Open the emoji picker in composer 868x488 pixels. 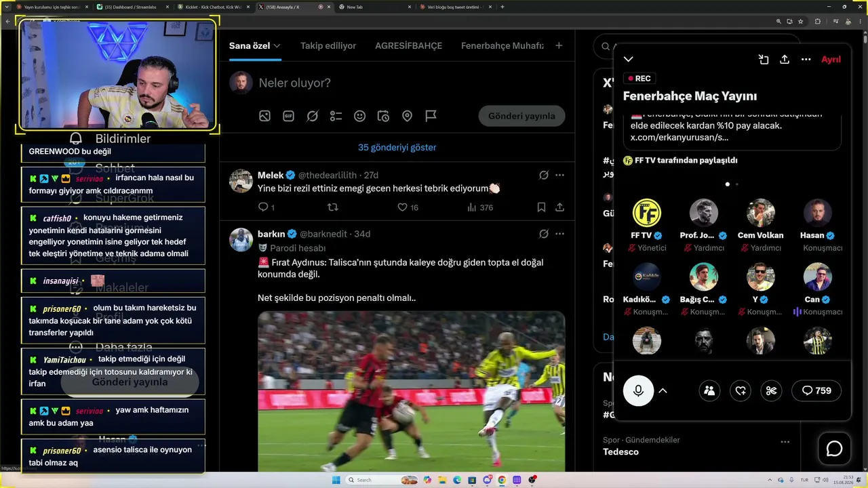359,116
